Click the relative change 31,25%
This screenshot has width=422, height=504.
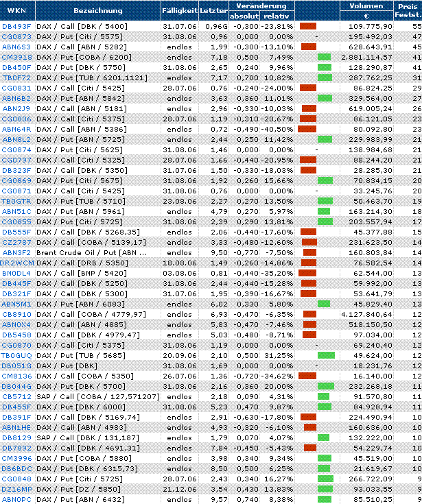279,355
